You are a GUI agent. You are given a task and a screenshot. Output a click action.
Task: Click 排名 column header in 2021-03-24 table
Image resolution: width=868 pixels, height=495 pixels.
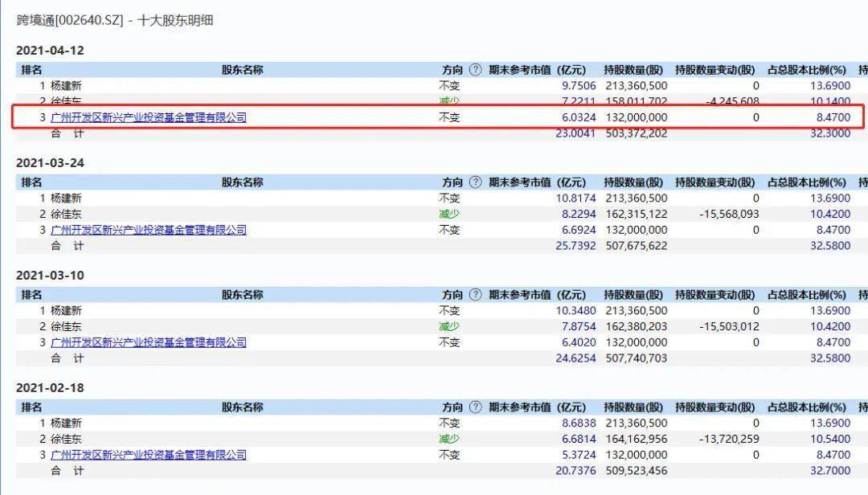pos(31,182)
